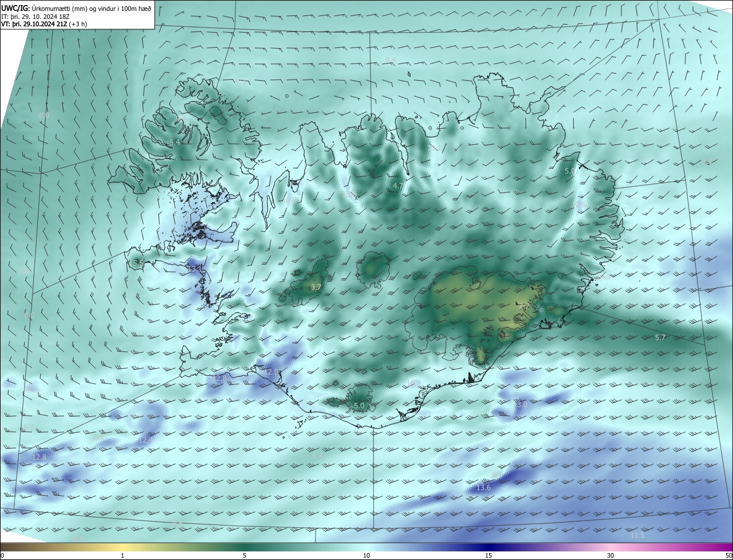
Task: Click the 3.7 value on the map
Action: tap(315, 287)
